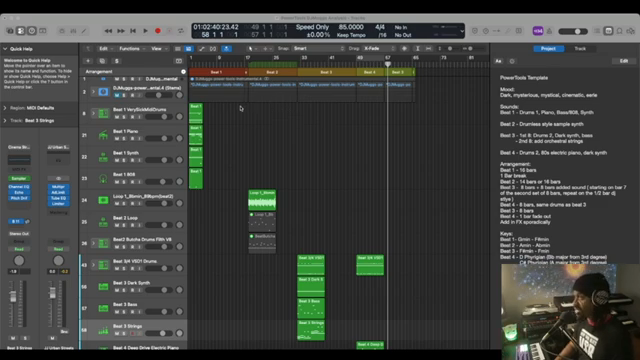Collapse the Quick Help section
The width and height of the screenshot is (640, 360).
point(5,49)
